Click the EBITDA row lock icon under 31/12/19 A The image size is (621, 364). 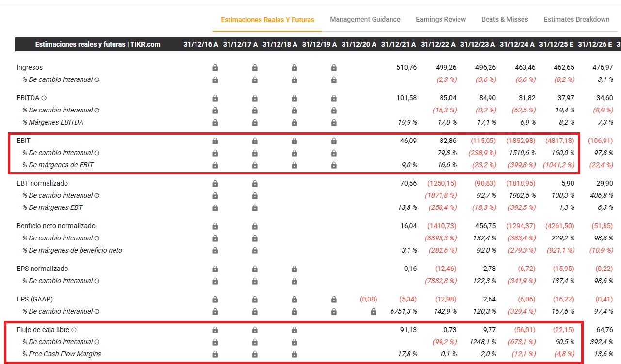coord(334,98)
